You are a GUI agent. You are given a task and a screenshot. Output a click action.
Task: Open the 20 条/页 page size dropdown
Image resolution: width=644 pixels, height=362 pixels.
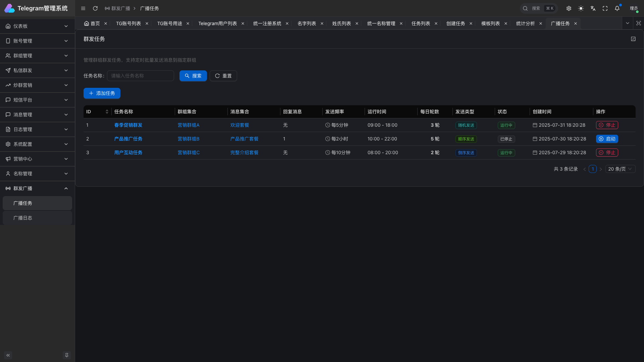(x=620, y=169)
